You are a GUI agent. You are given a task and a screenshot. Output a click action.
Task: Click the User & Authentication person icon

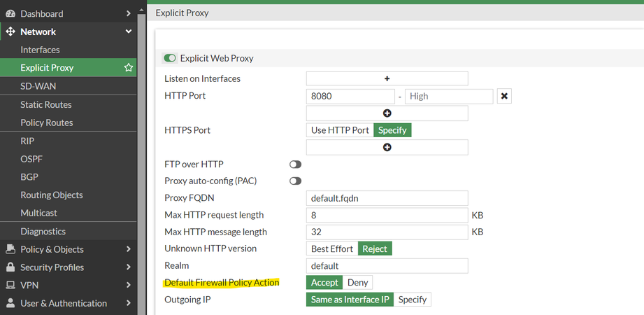click(10, 303)
